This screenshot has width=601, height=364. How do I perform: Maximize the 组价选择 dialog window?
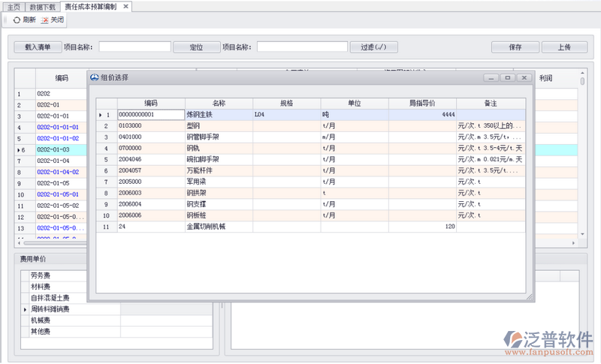[508, 77]
